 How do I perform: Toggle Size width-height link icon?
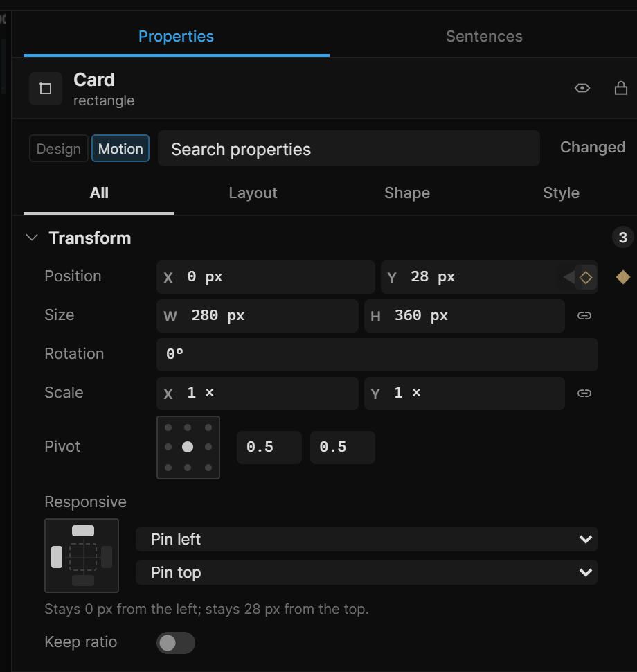pyautogui.click(x=584, y=316)
